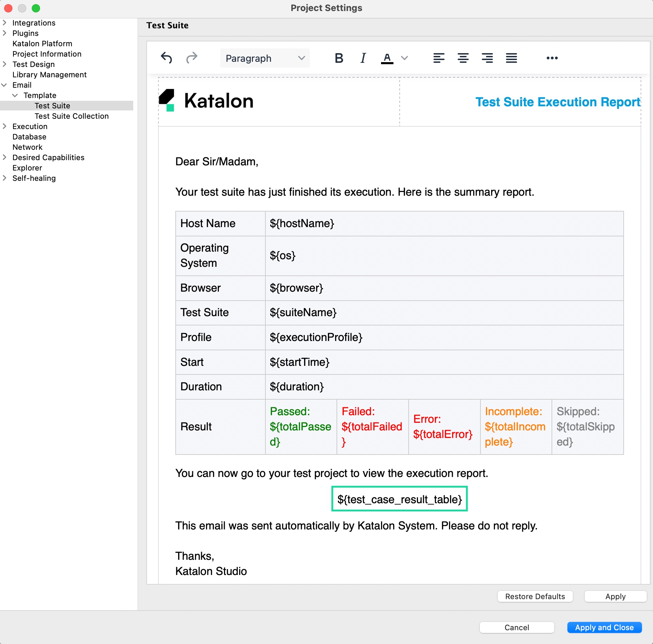Open Database settings
The height and width of the screenshot is (644, 653).
click(x=29, y=137)
